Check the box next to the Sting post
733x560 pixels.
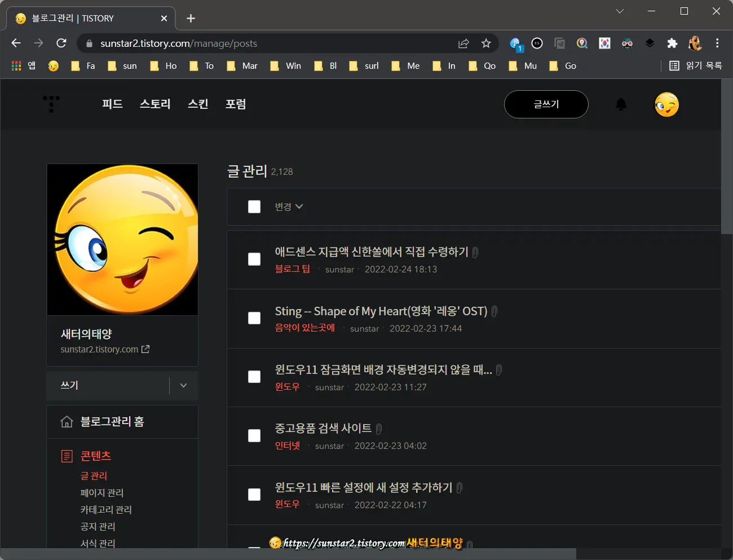[x=254, y=318]
